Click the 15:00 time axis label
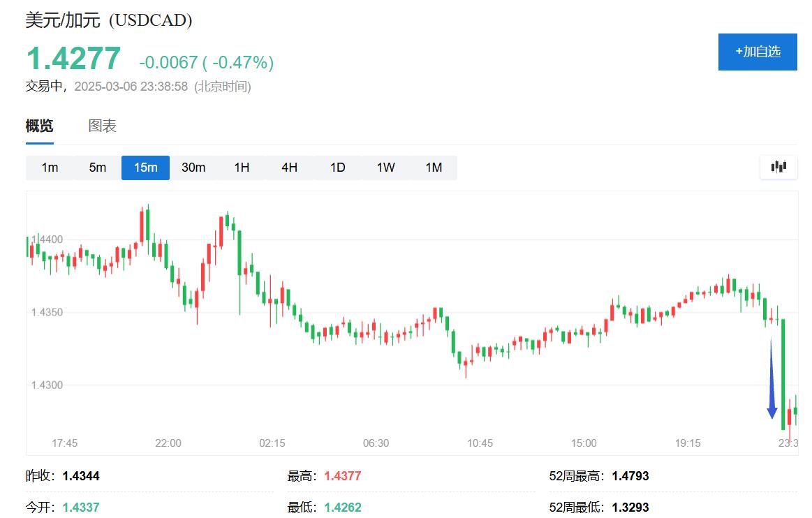The height and width of the screenshot is (518, 812). 584,443
